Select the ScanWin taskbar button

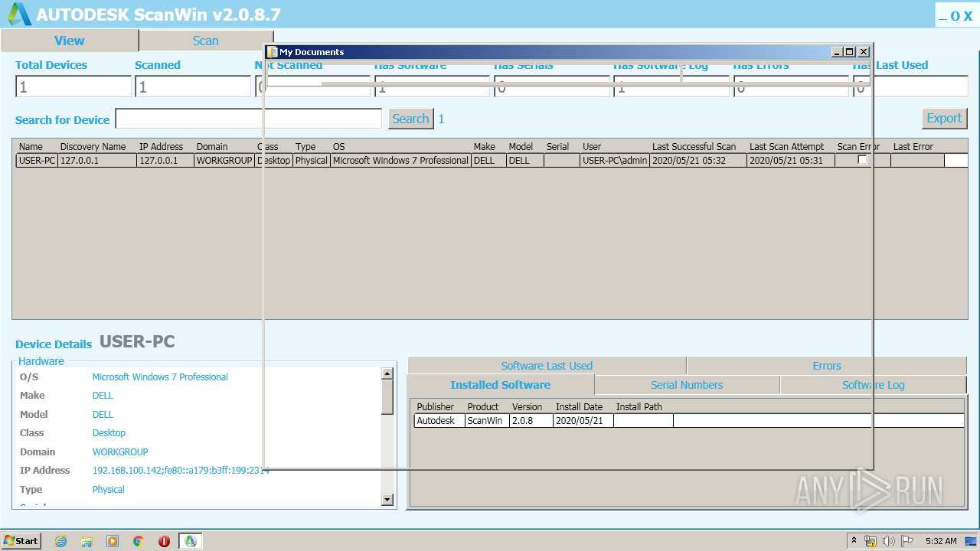click(x=190, y=541)
